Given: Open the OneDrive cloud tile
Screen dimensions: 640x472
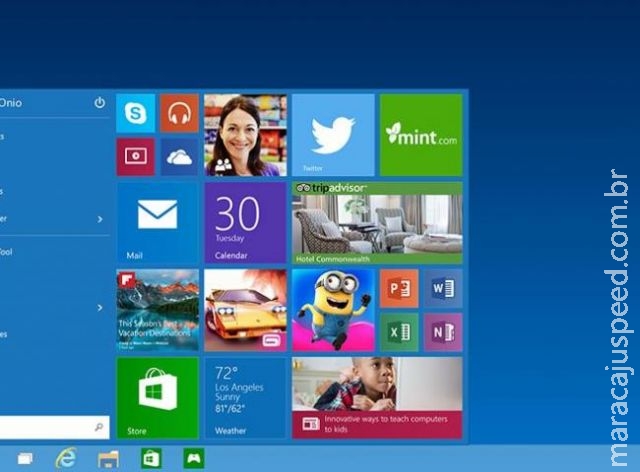Looking at the screenshot, I should coord(179,157).
